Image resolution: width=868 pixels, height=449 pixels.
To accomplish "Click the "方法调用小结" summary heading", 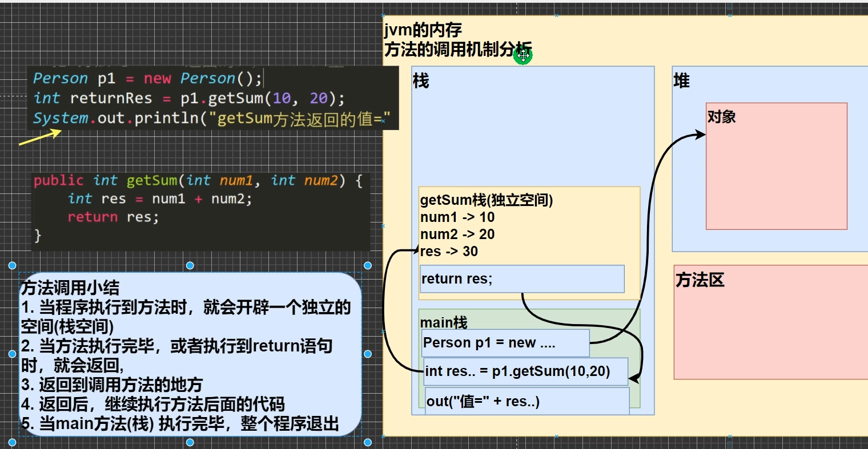I will (x=70, y=288).
